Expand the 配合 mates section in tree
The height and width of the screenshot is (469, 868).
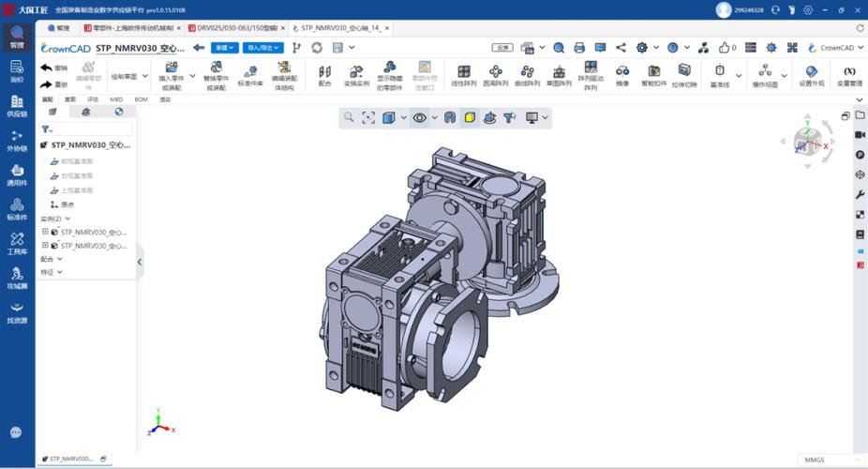pos(60,259)
